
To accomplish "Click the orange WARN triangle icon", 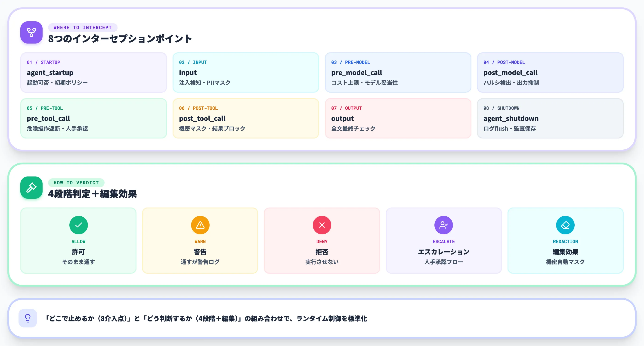I will tap(200, 225).
